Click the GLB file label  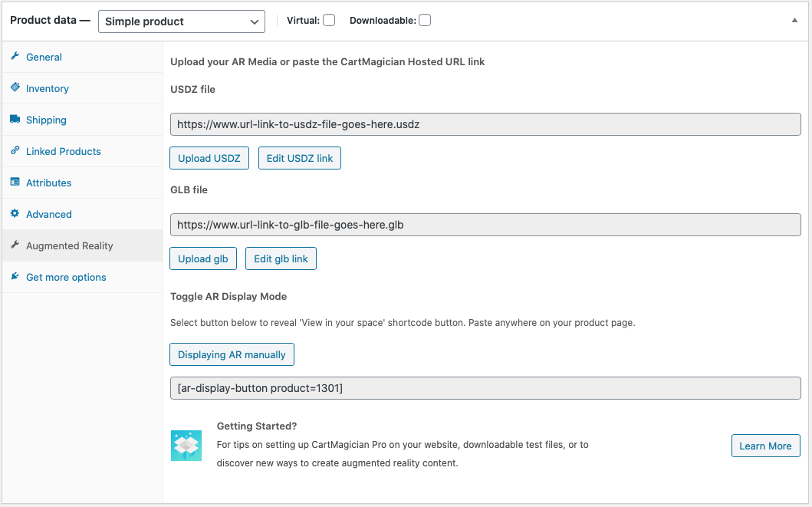189,189
